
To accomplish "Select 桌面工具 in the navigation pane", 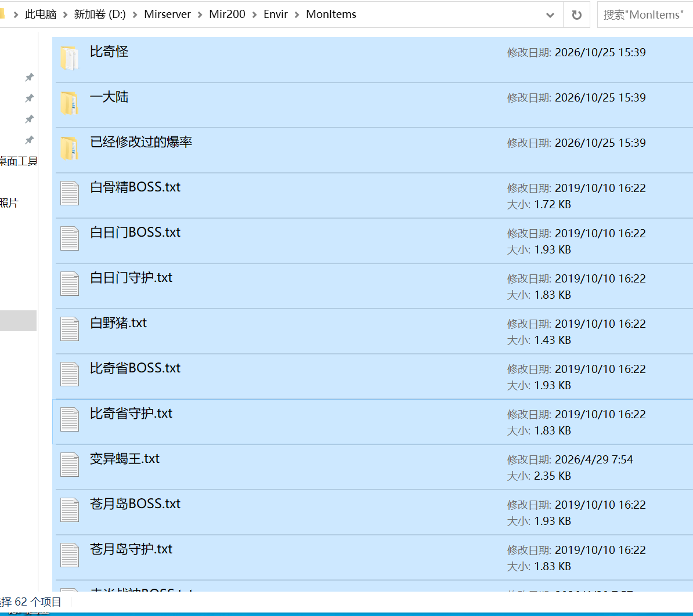I will point(19,161).
